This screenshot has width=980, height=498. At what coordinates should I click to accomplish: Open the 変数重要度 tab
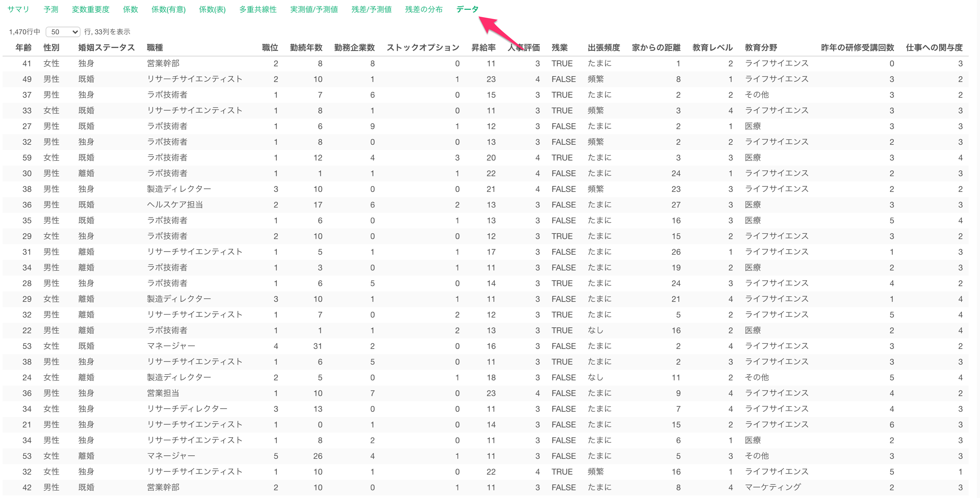tap(91, 10)
